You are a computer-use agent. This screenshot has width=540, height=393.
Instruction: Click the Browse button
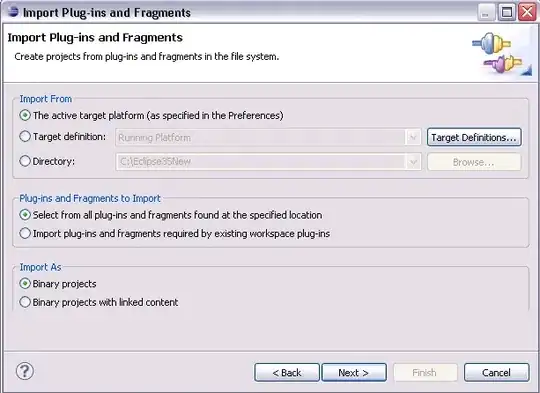(474, 162)
